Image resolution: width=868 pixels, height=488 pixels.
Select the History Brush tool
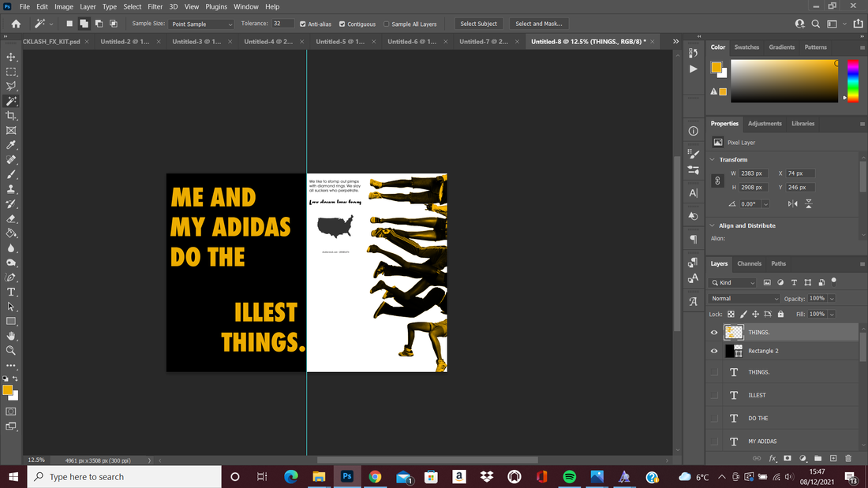point(11,203)
